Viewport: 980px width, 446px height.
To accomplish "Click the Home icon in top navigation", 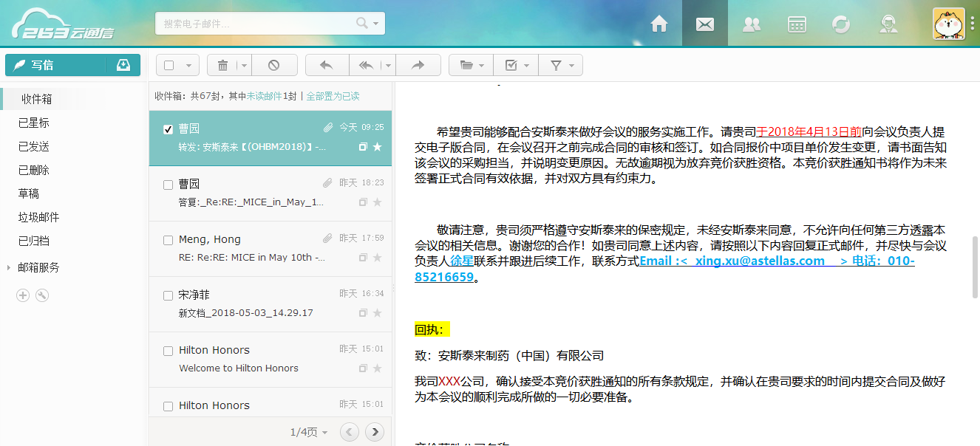I will click(x=659, y=24).
